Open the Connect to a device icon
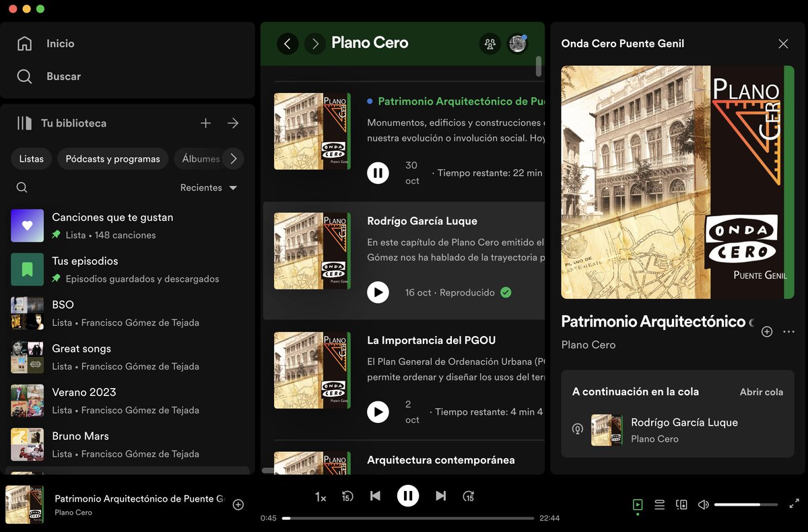The image size is (808, 532). click(681, 504)
